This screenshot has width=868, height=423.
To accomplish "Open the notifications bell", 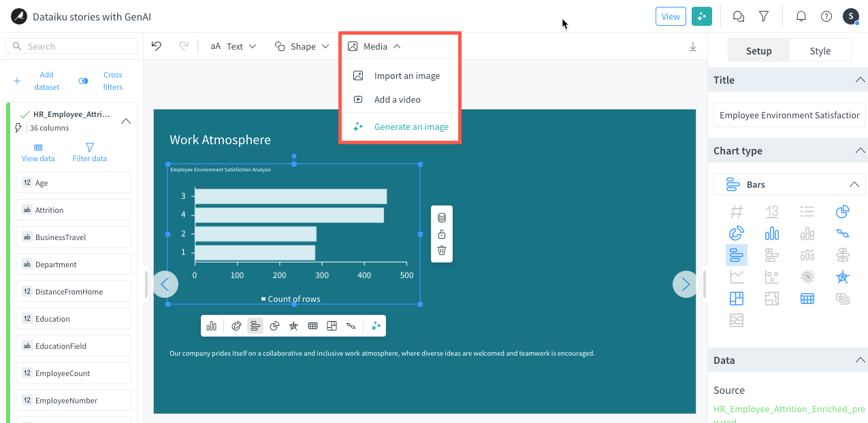I will 801,16.
